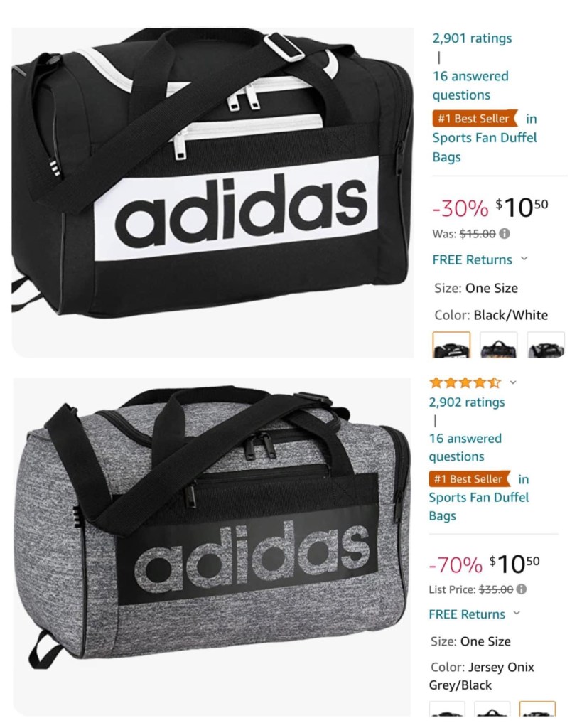View 16 answered questions for the black bag
Image resolution: width=582 pixels, height=728 pixels.
point(470,85)
